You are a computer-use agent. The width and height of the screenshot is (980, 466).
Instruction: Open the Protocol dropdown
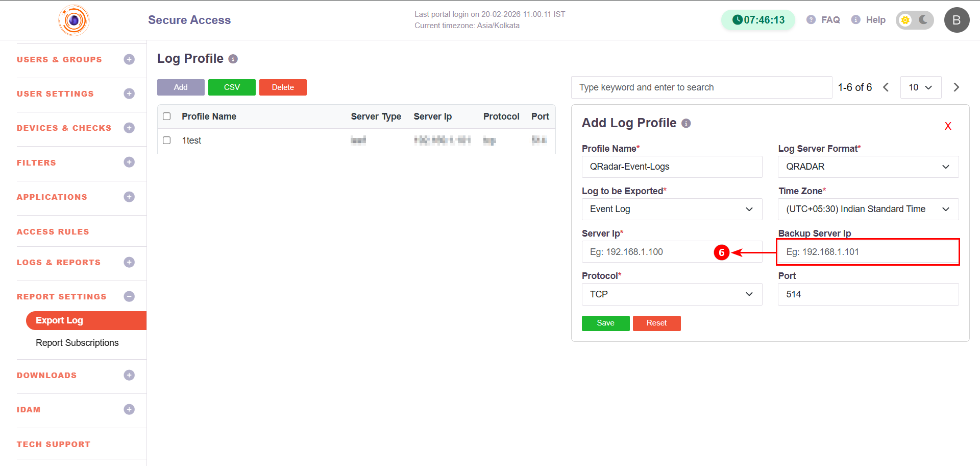point(672,294)
